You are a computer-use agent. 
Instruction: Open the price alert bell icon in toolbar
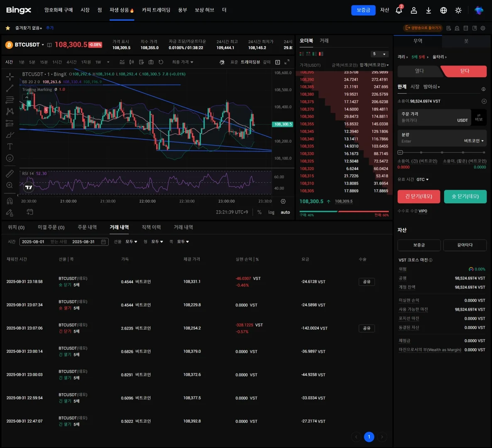point(457,28)
